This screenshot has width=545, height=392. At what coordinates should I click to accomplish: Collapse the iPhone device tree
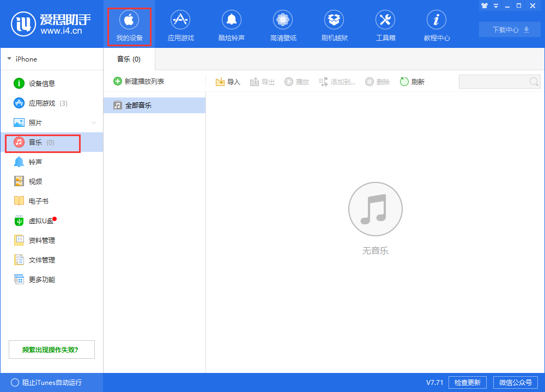(x=9, y=59)
